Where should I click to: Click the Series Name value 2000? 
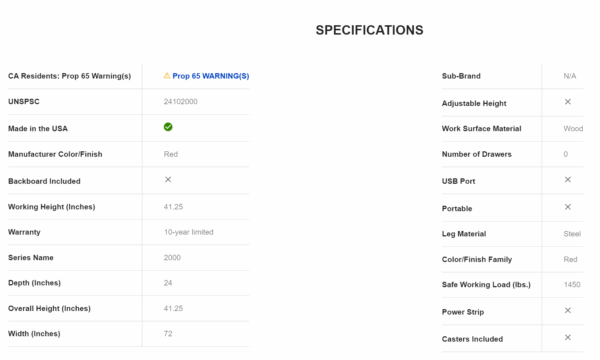click(x=172, y=258)
